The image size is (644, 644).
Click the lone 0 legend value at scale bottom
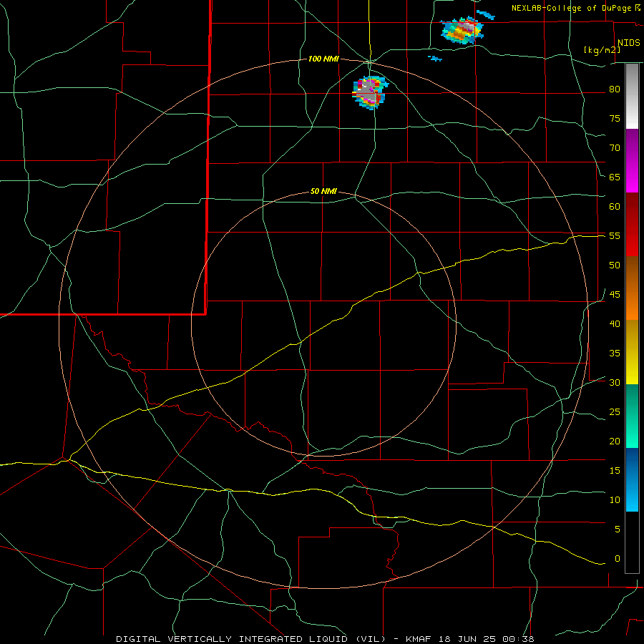tap(618, 559)
